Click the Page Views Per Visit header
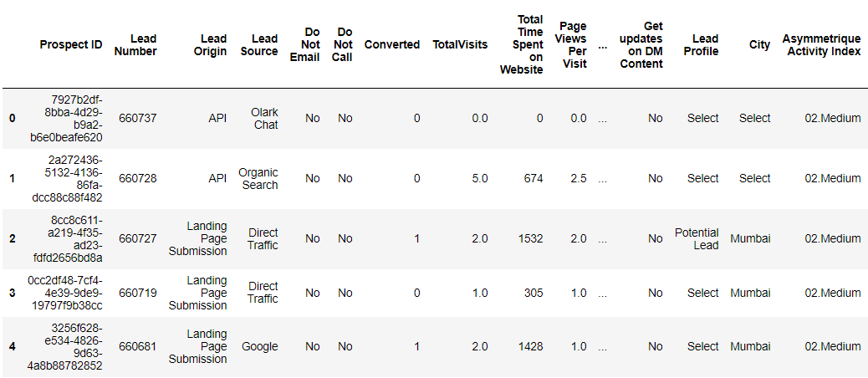The image size is (868, 378). coord(573,44)
